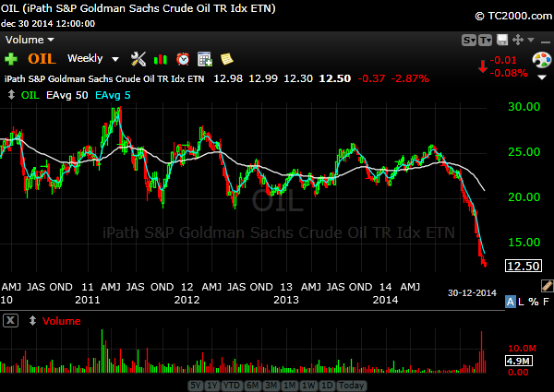Click the -2.87% percent change value
The width and height of the screenshot is (554, 392).
pos(410,78)
